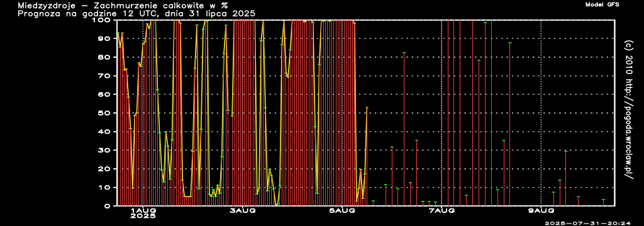Click the 82 percent bar after 5AUG
644x226 pixels.
pos(404,129)
